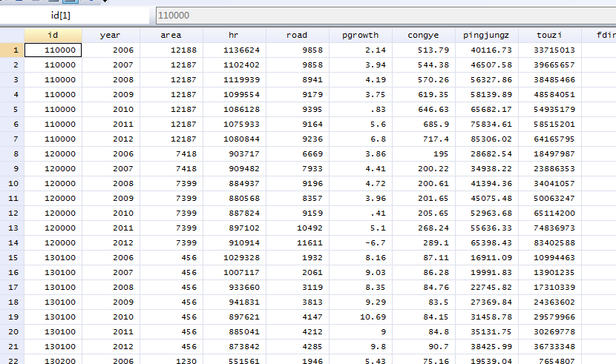The width and height of the screenshot is (616, 364).
Task: Click the id cell 110000 in row 1
Action: (x=53, y=50)
